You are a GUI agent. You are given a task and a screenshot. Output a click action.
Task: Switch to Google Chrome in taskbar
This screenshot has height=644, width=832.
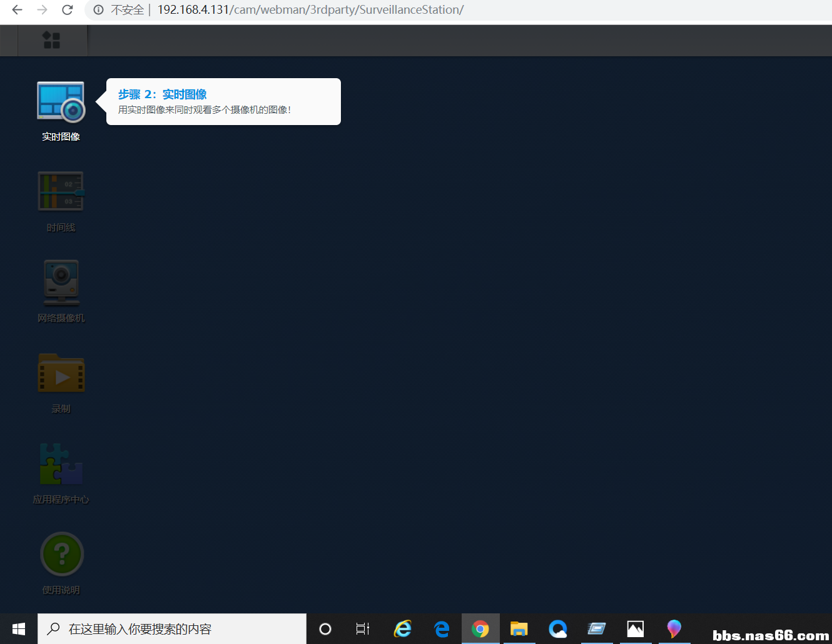coord(480,629)
